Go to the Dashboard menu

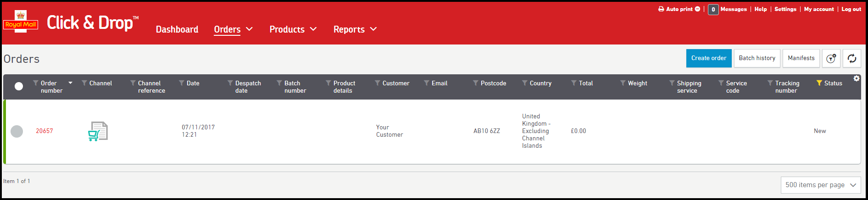(x=177, y=29)
